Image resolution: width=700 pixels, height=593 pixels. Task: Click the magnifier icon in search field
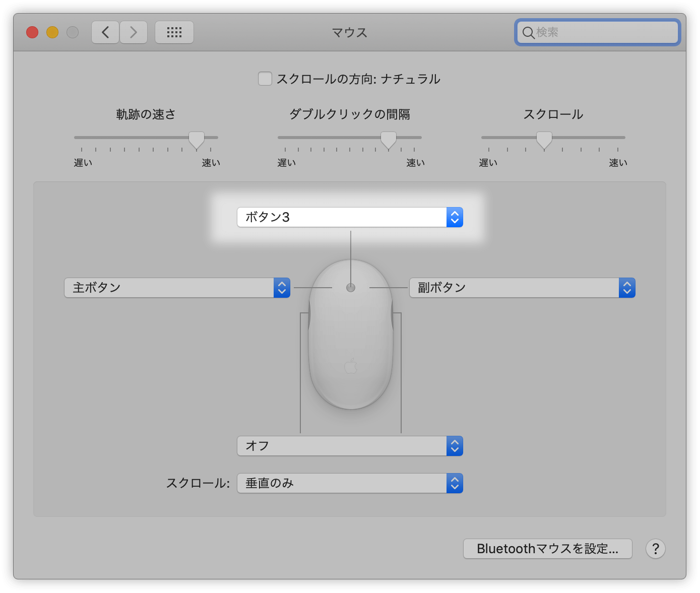(x=528, y=33)
